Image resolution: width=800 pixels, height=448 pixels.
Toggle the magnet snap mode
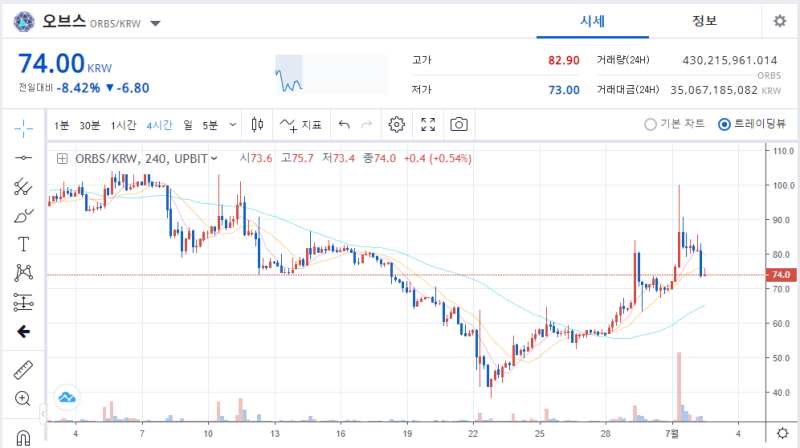click(x=23, y=437)
